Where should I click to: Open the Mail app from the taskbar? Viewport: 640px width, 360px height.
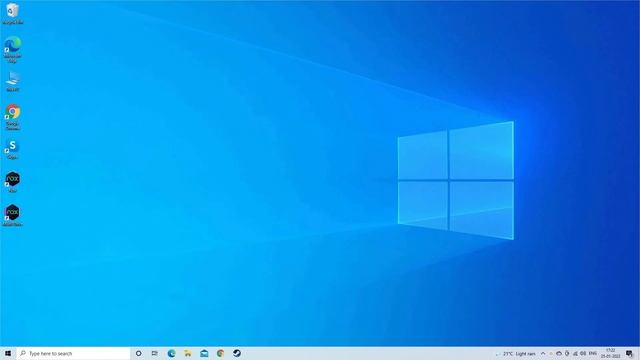[x=204, y=353]
